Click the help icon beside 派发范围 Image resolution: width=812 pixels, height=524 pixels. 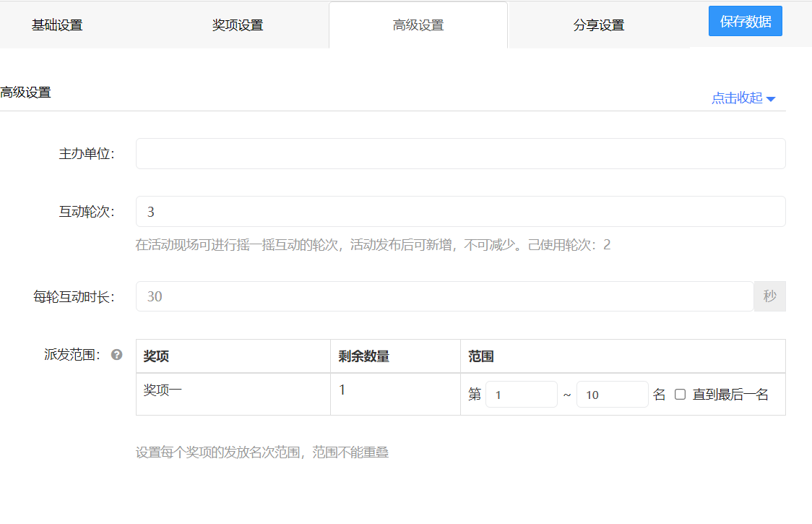pos(116,356)
